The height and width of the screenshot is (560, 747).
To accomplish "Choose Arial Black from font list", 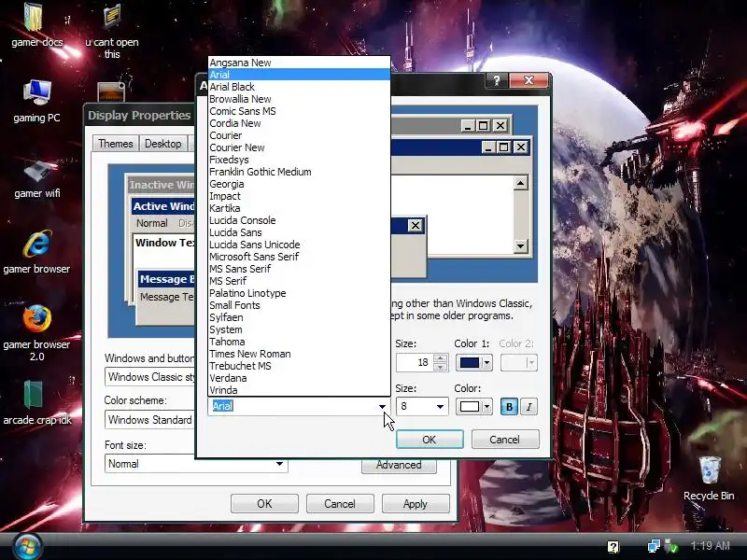I will (x=299, y=87).
